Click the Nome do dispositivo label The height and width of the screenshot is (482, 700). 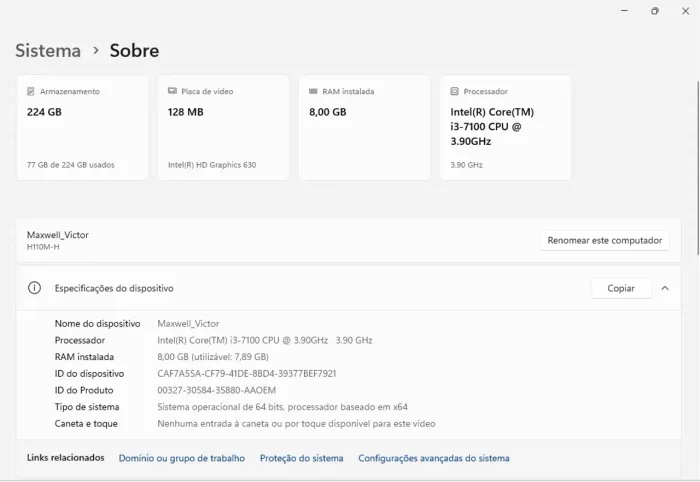point(97,324)
